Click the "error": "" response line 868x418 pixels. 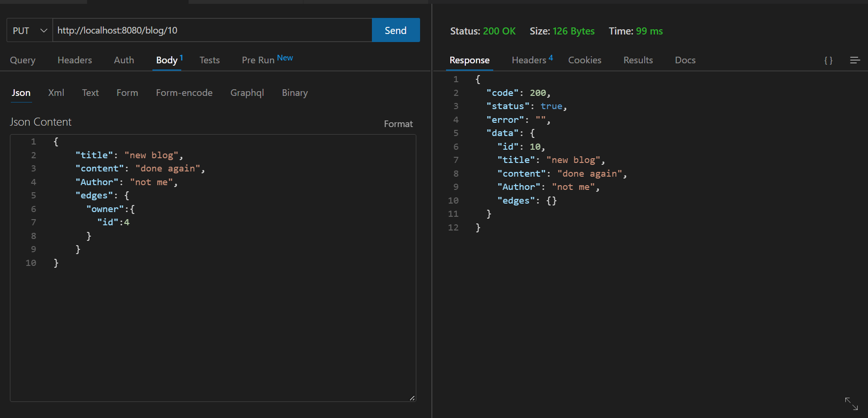[518, 119]
